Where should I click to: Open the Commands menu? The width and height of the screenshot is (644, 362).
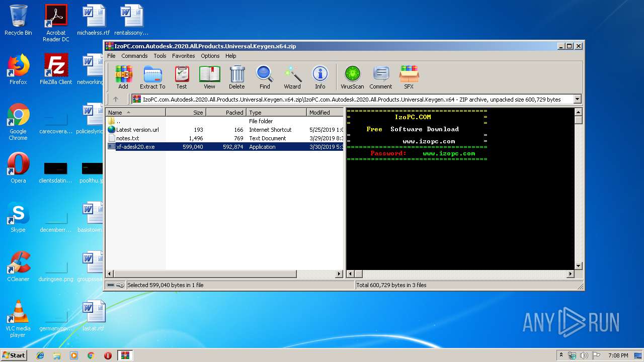[134, 56]
